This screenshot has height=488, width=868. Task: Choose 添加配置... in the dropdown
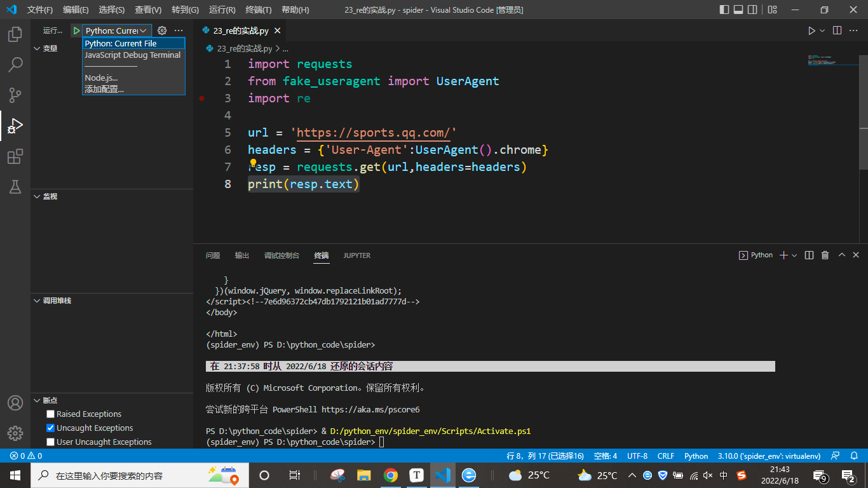click(133, 89)
